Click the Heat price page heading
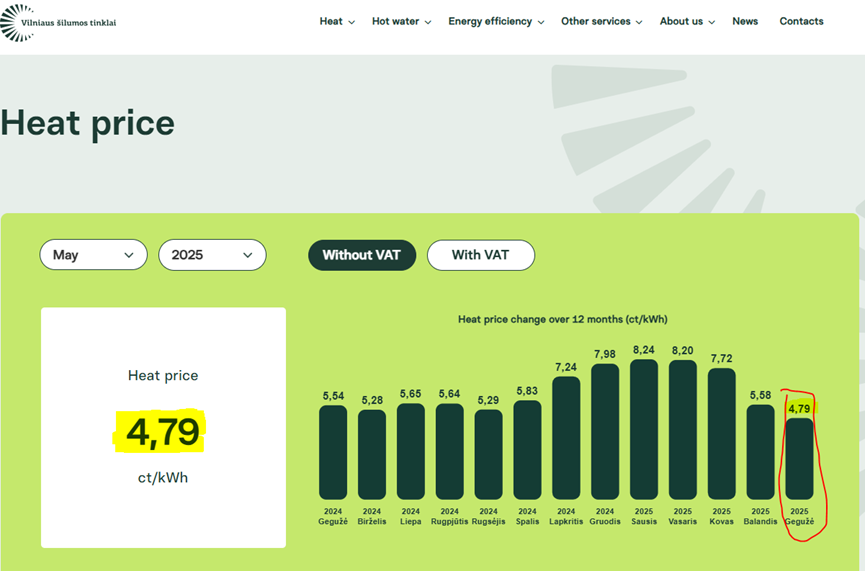Screen dimensions: 865x571 pos(87,123)
